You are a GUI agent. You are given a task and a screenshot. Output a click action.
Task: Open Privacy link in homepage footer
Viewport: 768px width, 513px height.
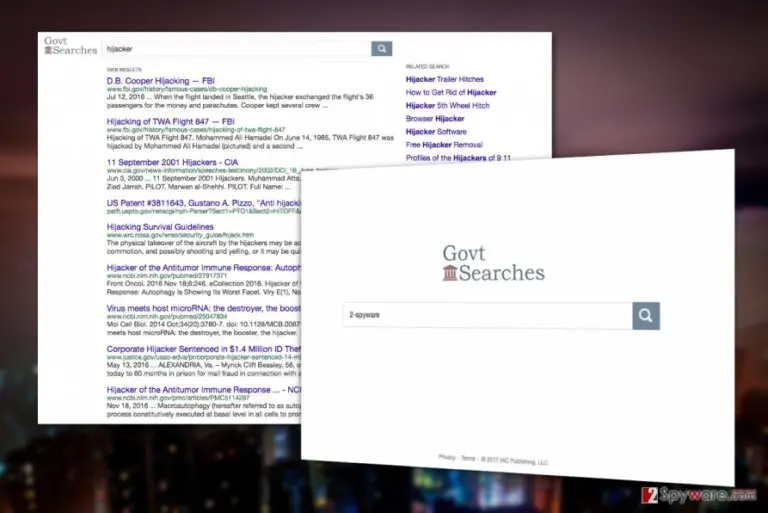[447, 457]
